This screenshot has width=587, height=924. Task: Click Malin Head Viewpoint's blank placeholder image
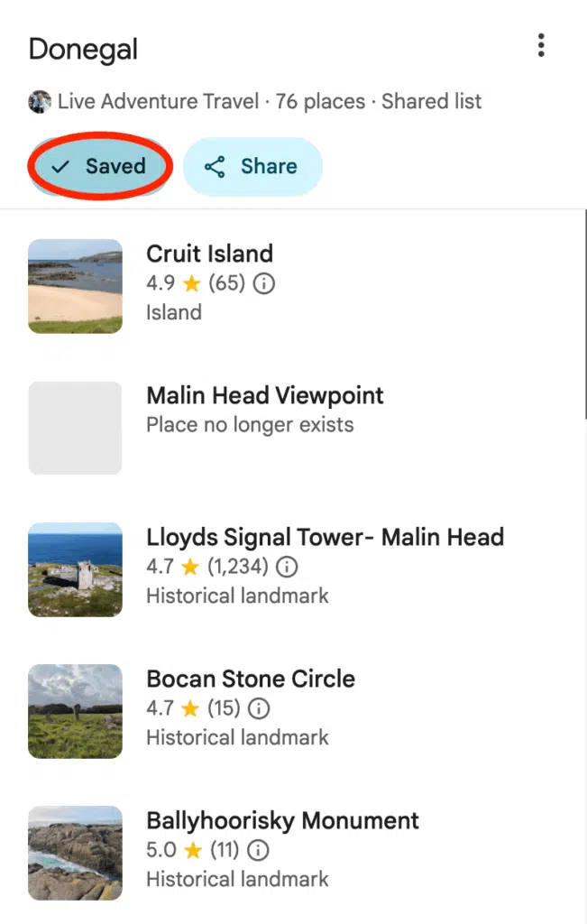[75, 428]
